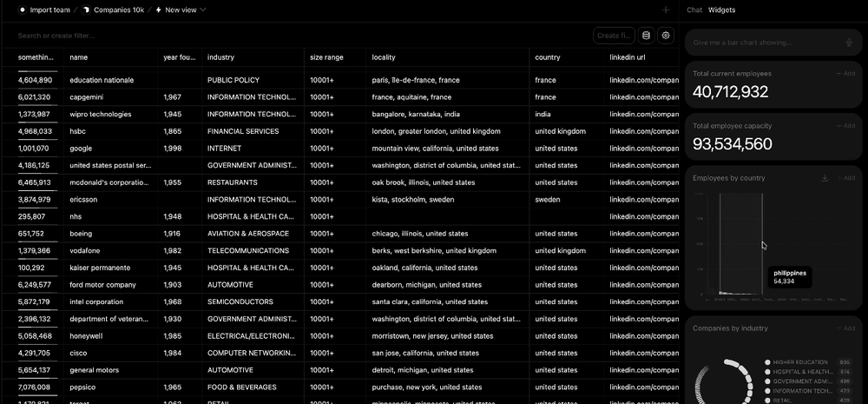Expand the New view dropdown chevron
The image size is (868, 404).
[202, 10]
